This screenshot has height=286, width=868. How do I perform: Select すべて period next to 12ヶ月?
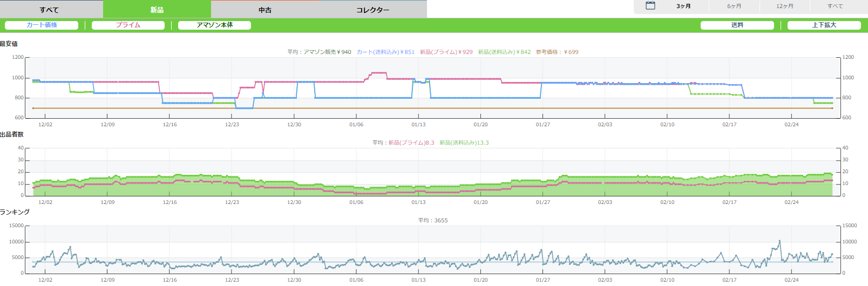click(835, 6)
